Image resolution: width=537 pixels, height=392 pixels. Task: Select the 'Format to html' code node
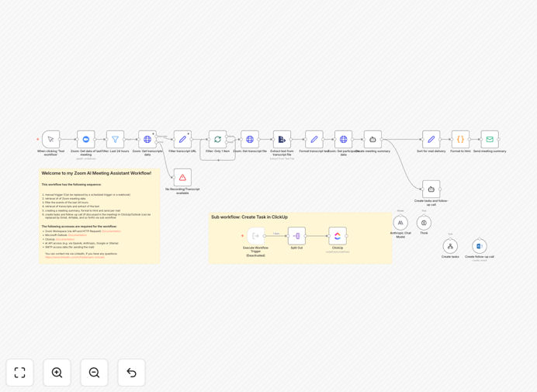click(x=461, y=139)
